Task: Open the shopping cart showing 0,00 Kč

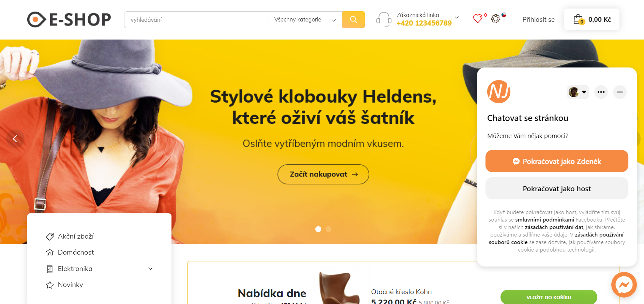Action: 592,19
